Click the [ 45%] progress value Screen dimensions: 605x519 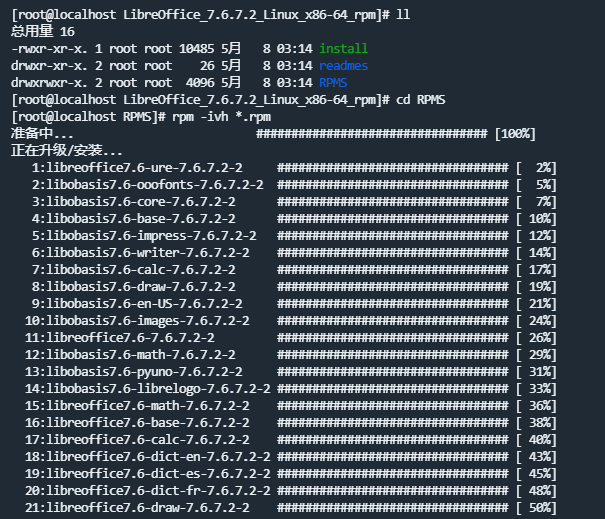tap(536, 473)
